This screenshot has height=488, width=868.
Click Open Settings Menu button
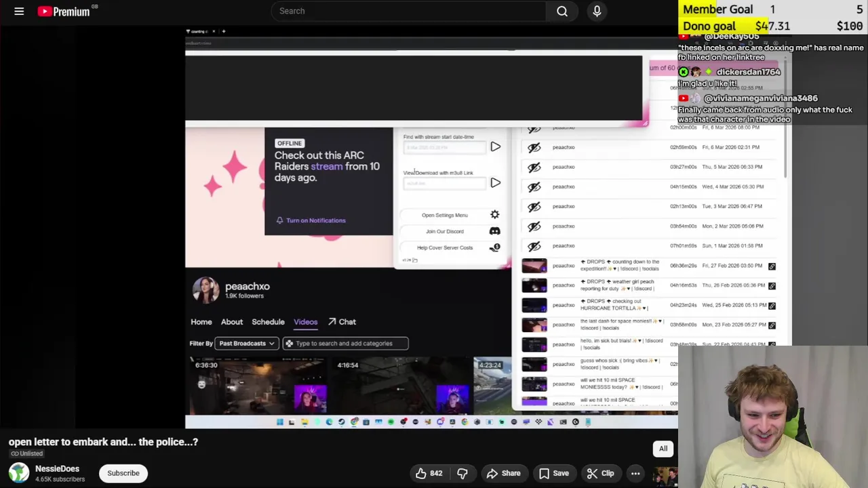(x=445, y=215)
